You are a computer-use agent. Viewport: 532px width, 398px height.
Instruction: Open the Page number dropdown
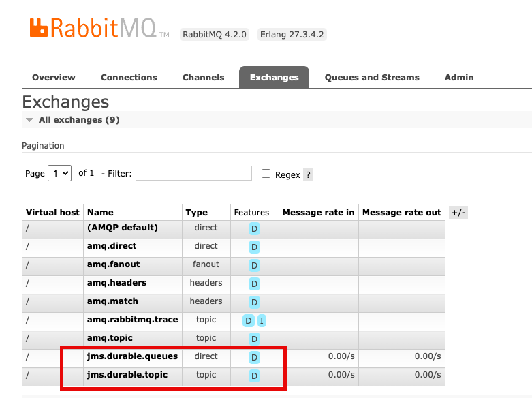tap(60, 173)
